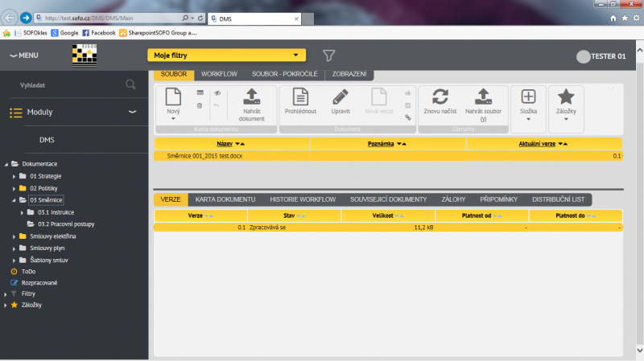
Task: Click the funnel filter icon
Action: click(328, 55)
